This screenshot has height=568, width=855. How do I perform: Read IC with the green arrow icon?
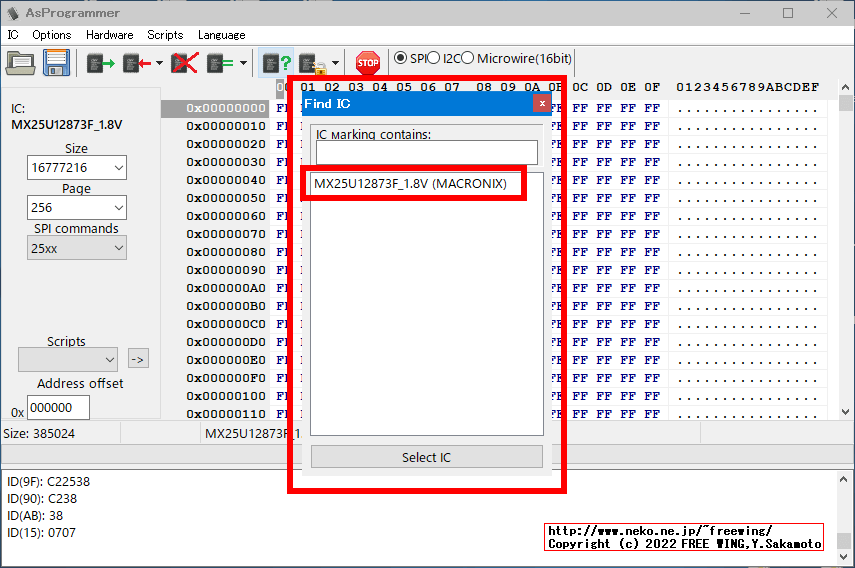click(x=101, y=64)
